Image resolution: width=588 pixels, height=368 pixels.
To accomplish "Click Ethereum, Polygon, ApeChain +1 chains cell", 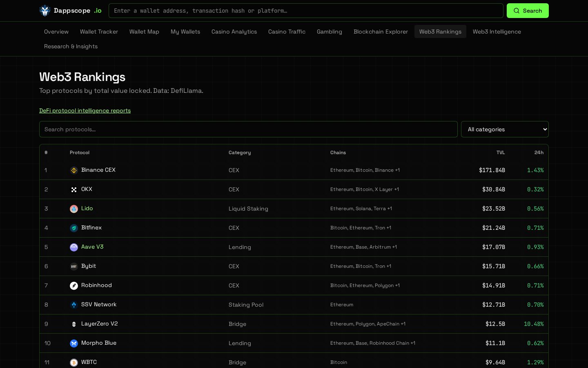I will [368, 324].
